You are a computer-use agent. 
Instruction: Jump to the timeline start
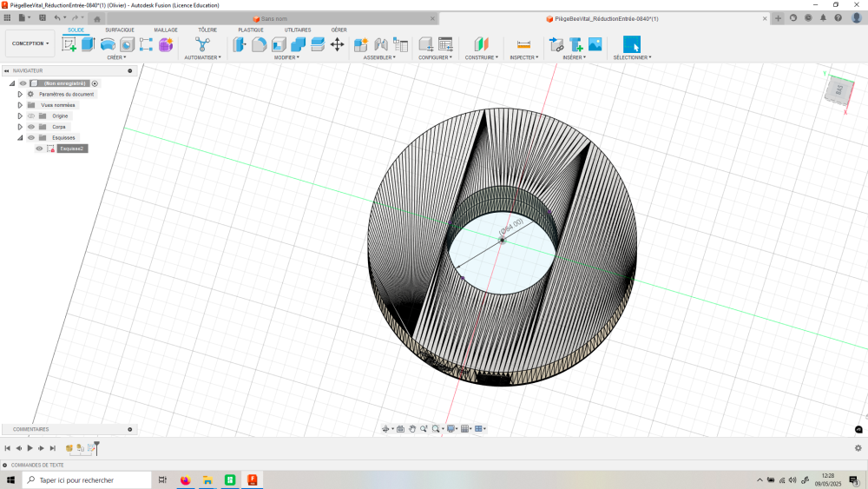pos(7,448)
